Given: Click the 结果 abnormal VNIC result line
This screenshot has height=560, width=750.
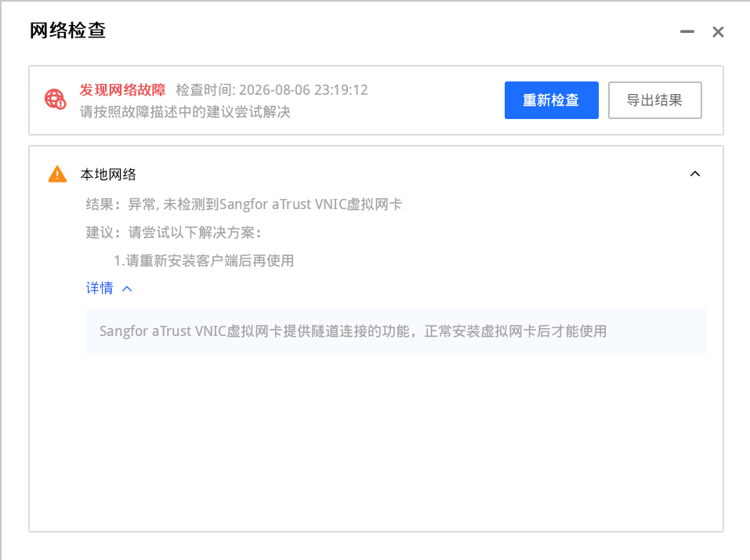Looking at the screenshot, I should click(244, 204).
